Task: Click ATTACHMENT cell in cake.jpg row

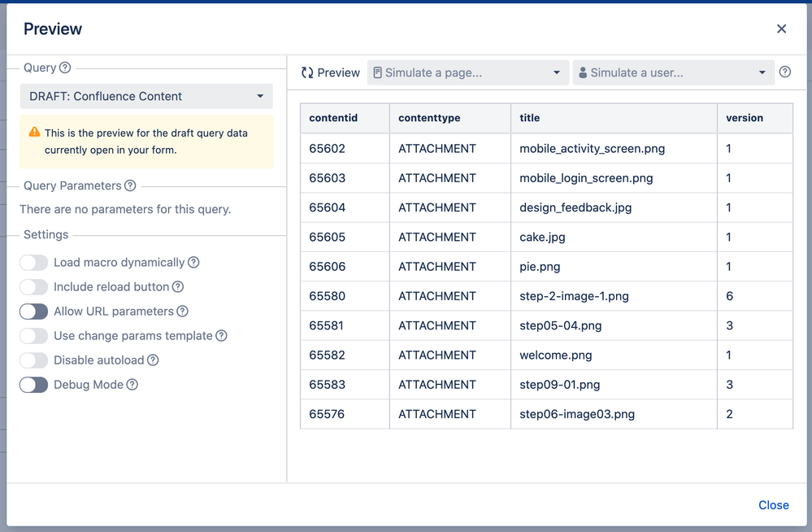Action: [x=450, y=238]
